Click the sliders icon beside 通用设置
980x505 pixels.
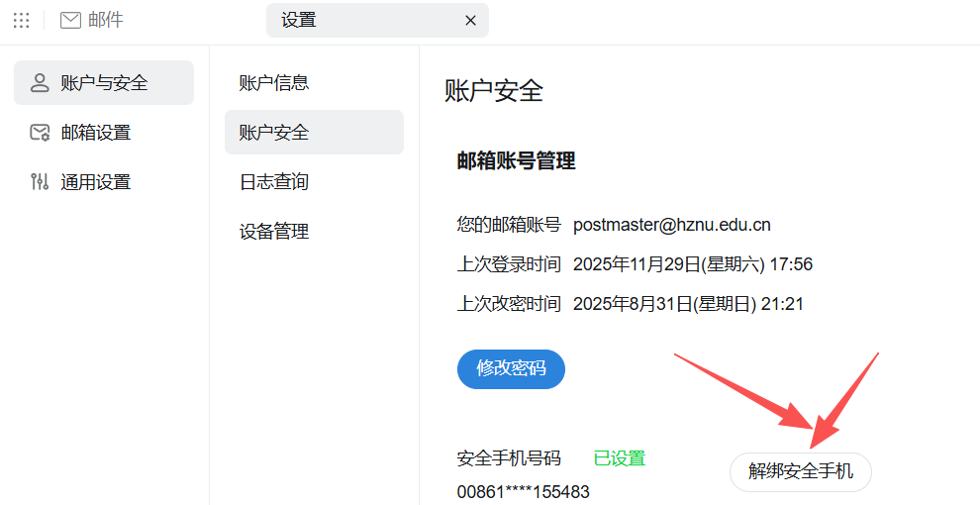40,182
